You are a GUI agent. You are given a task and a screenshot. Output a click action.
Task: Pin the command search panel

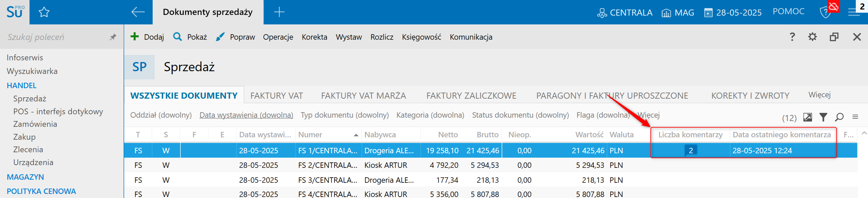click(x=113, y=37)
